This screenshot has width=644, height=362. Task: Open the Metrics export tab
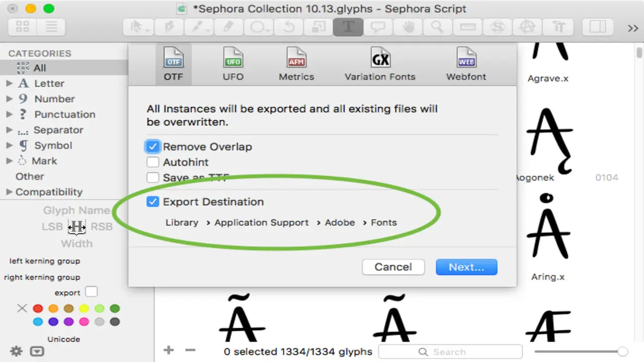[x=296, y=64]
